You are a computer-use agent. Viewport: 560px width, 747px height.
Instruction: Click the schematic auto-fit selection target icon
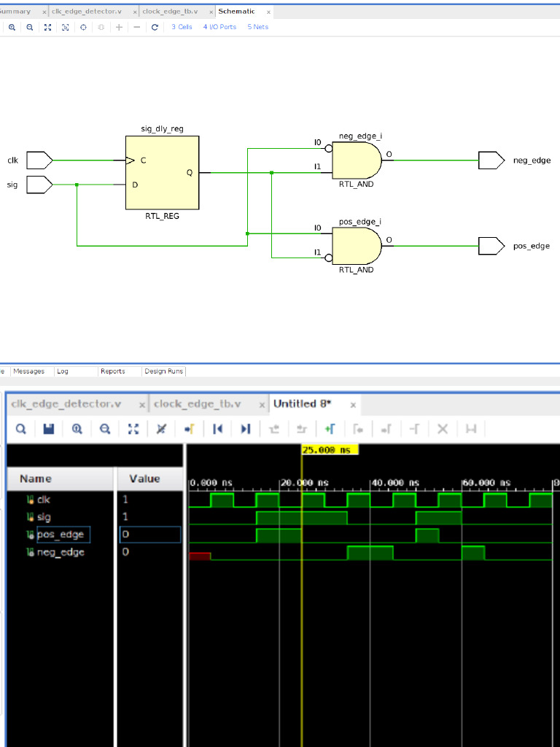(83, 27)
